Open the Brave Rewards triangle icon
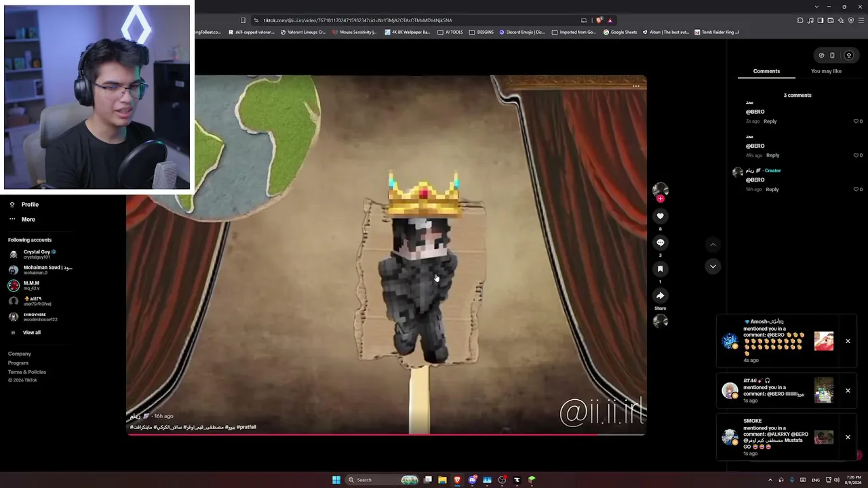 click(x=610, y=20)
